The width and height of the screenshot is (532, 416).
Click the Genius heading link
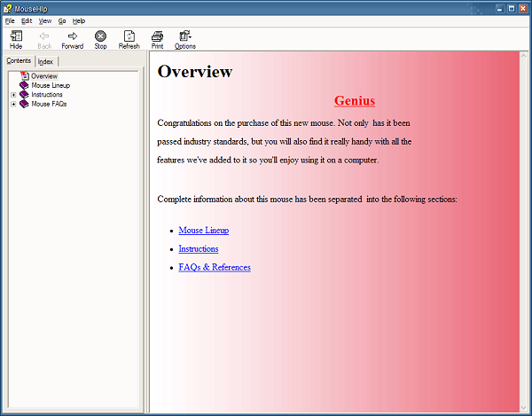[x=354, y=101]
